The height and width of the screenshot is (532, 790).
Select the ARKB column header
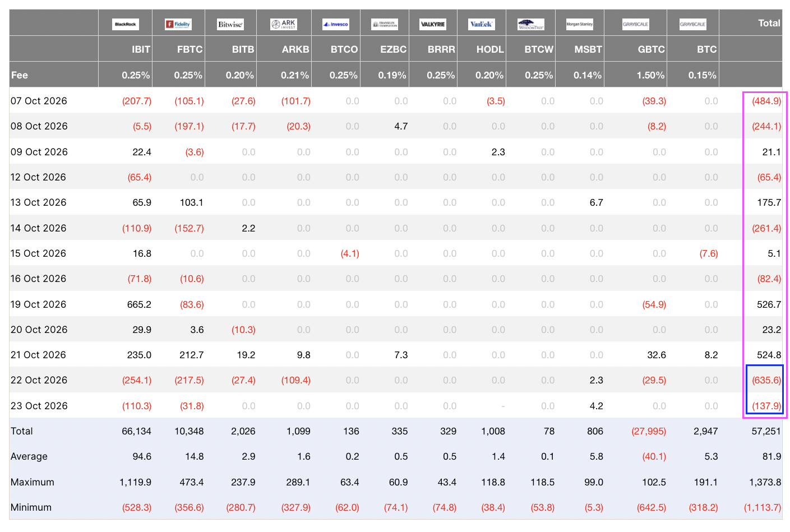coord(295,49)
